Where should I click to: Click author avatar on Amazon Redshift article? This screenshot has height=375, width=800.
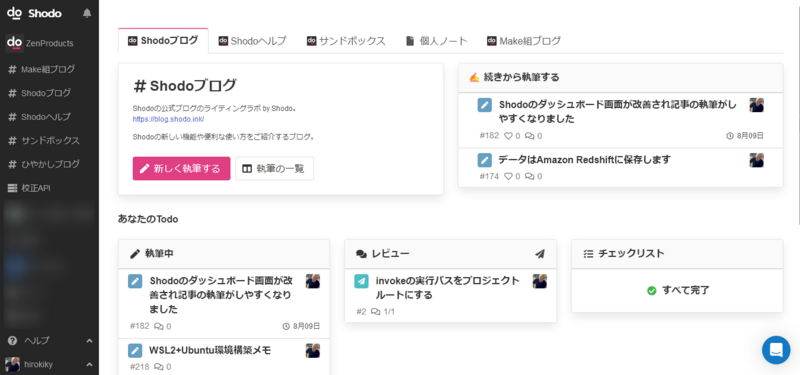click(x=757, y=160)
